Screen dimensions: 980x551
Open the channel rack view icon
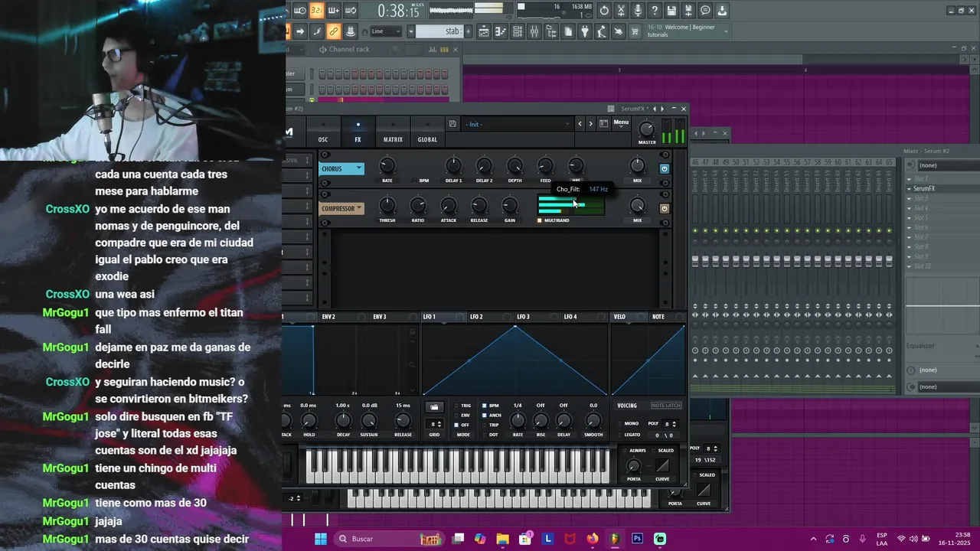[518, 31]
